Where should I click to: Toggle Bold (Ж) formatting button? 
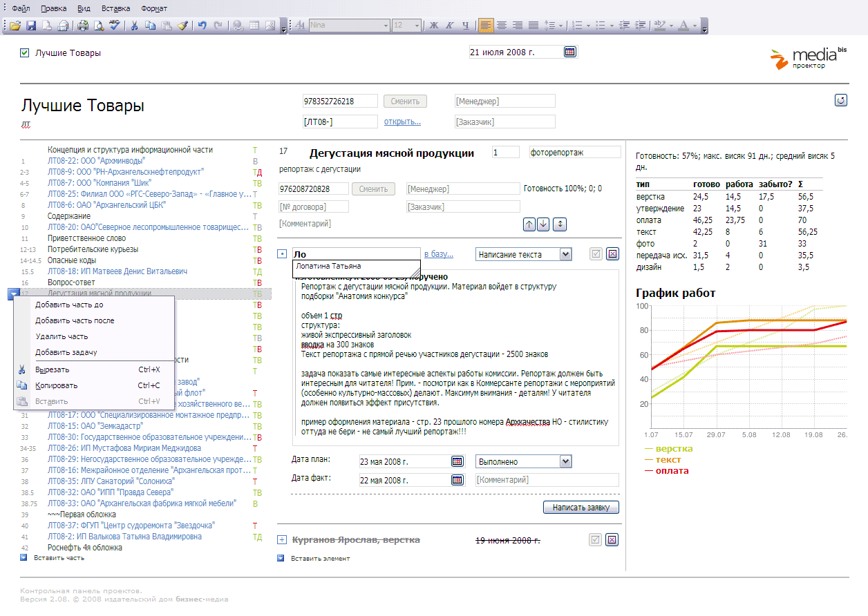[434, 26]
